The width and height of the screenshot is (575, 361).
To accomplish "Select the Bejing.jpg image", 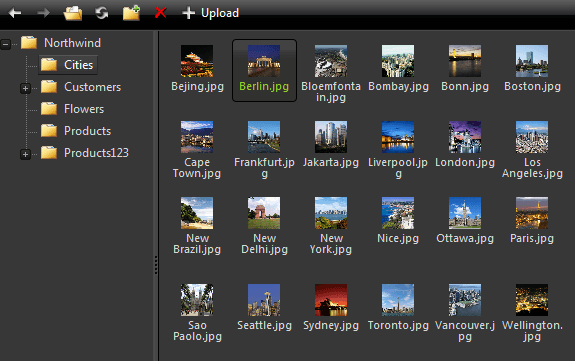I will [x=197, y=68].
